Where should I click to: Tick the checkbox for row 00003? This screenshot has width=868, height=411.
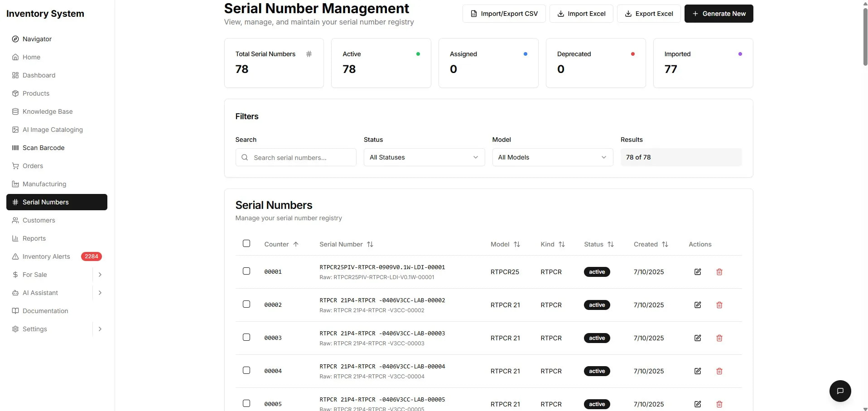(246, 337)
